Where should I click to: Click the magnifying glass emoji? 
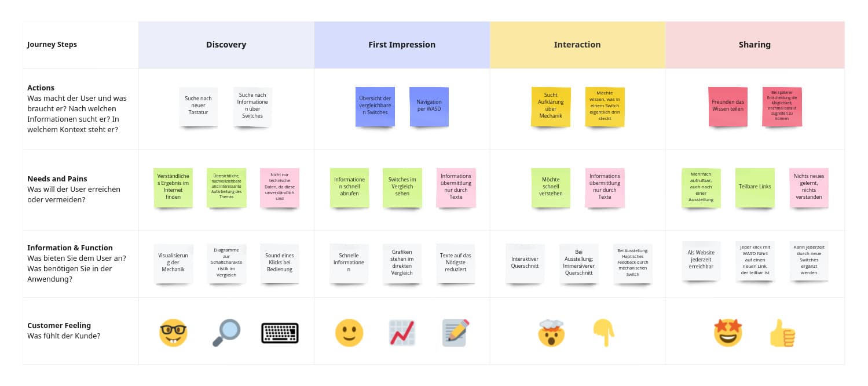(x=226, y=333)
